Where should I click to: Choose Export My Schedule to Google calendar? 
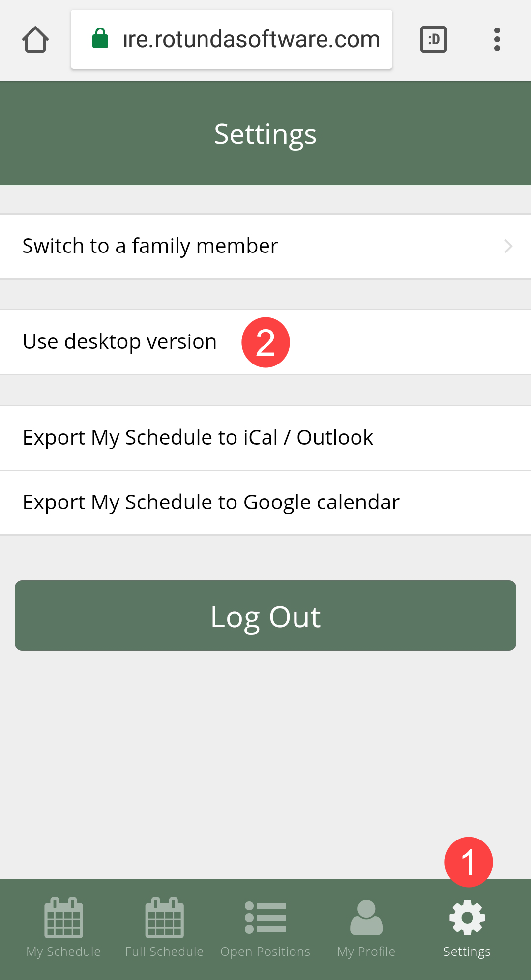[211, 503]
